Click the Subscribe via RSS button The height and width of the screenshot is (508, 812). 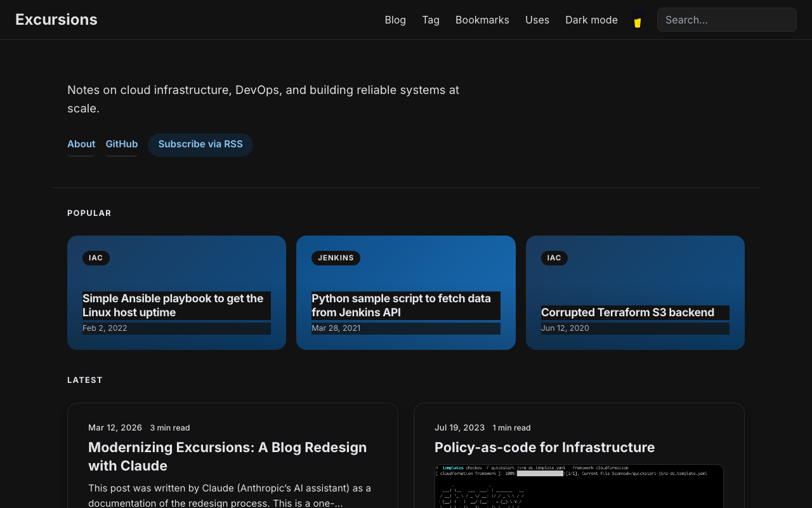(200, 144)
